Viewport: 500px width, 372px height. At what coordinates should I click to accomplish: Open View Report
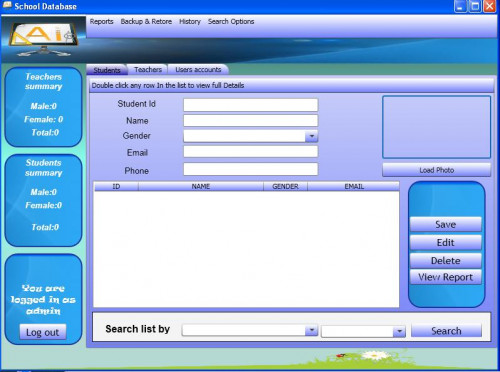coord(445,277)
